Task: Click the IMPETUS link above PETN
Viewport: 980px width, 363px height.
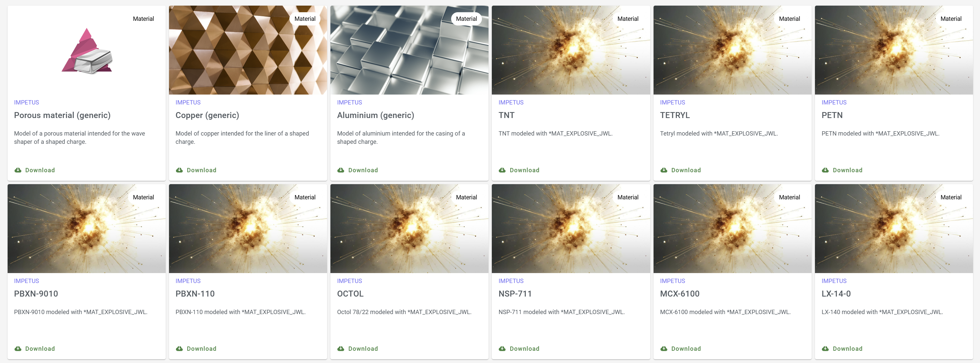Action: pyautogui.click(x=834, y=102)
